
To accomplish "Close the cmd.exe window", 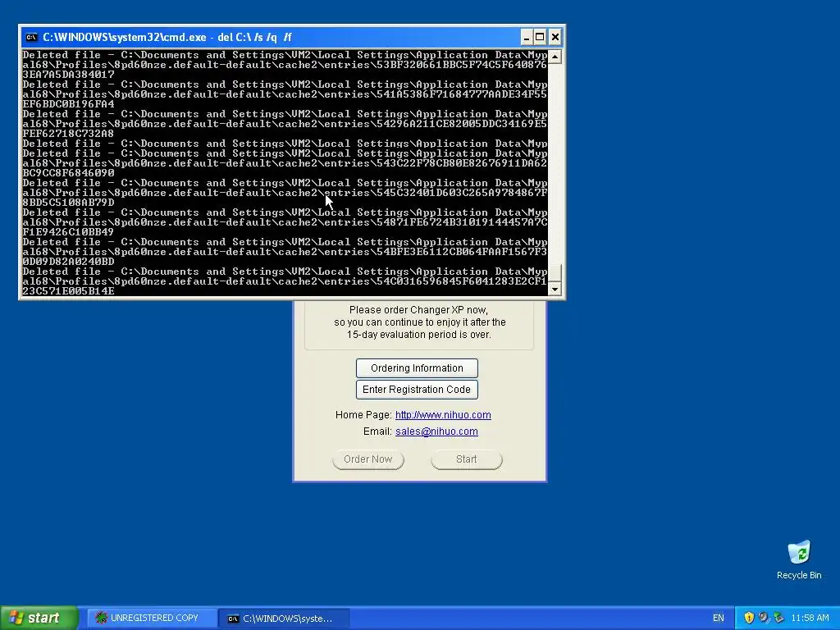I will [x=555, y=37].
